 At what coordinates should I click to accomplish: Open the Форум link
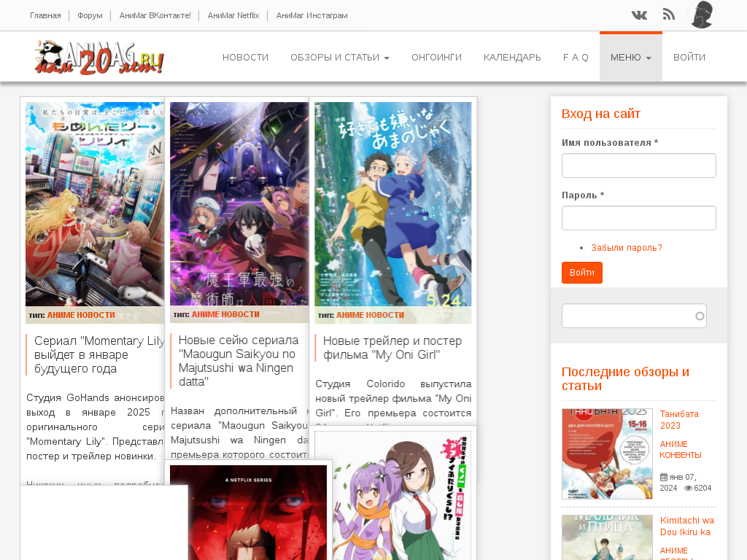90,15
